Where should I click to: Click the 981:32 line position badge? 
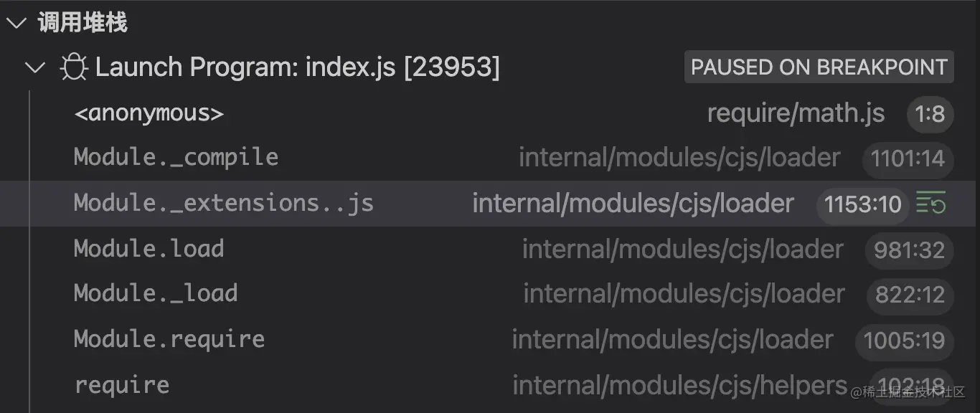[909, 250]
